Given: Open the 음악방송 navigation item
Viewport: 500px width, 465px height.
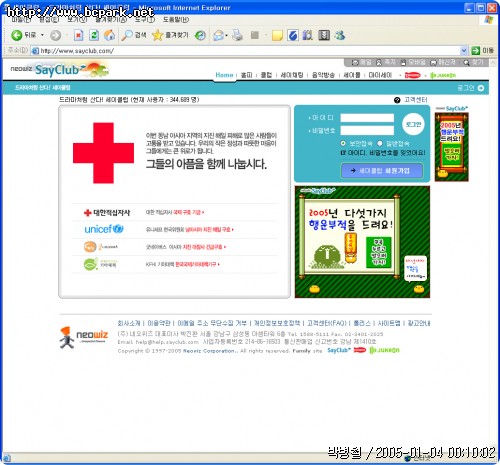Looking at the screenshot, I should (x=323, y=75).
